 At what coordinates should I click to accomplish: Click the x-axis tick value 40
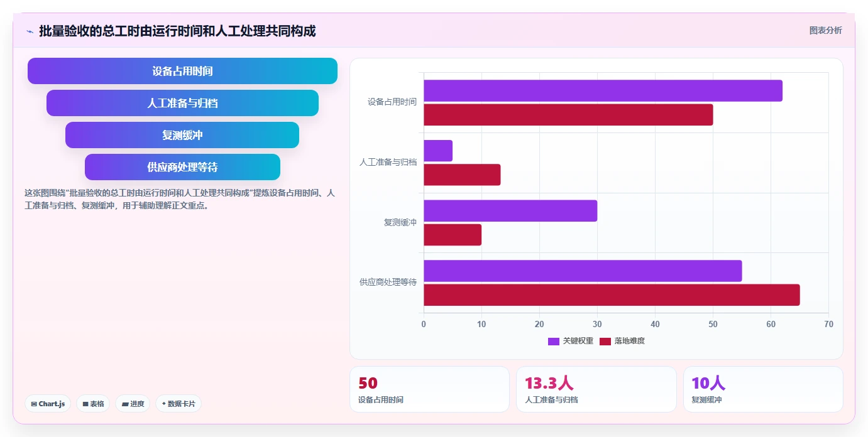click(x=655, y=324)
